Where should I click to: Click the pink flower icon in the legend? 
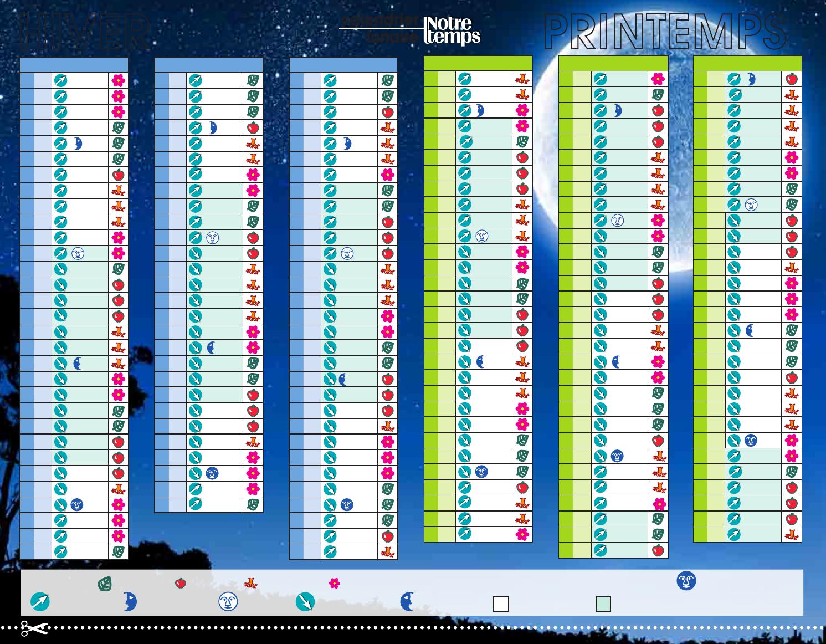click(335, 583)
